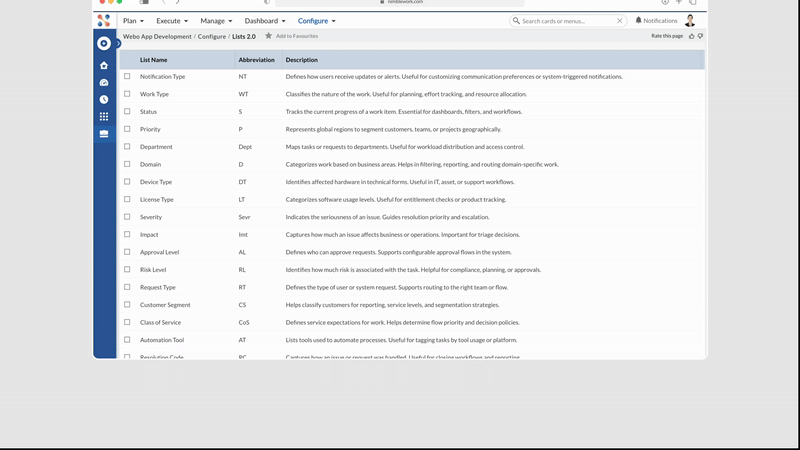Check the Work Type row checkbox
800x450 pixels.
[127, 94]
